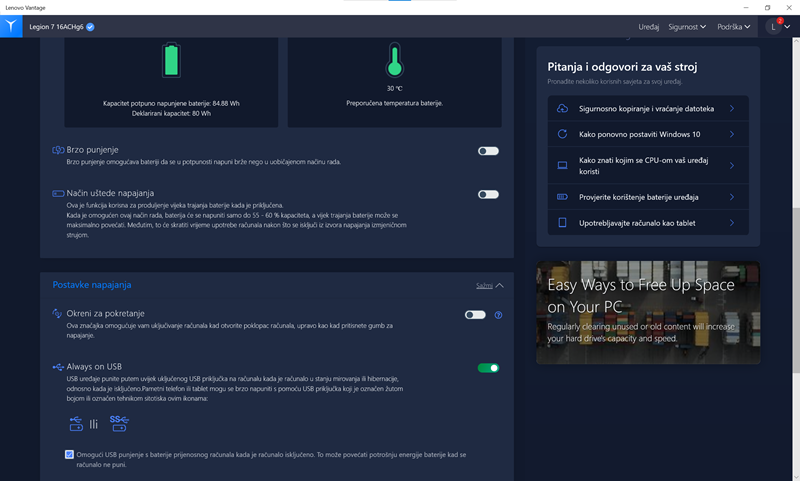Open the Uređaj menu item

649,27
